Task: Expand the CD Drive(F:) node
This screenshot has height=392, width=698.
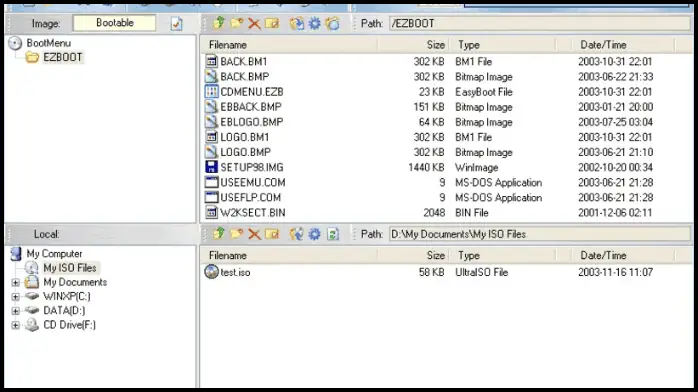Action: pos(16,325)
